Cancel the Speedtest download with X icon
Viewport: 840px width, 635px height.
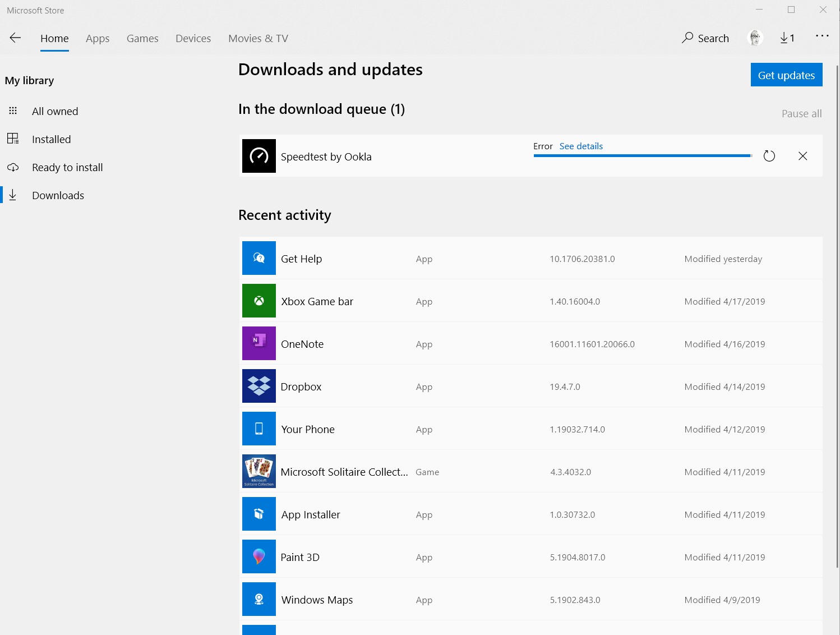point(802,156)
